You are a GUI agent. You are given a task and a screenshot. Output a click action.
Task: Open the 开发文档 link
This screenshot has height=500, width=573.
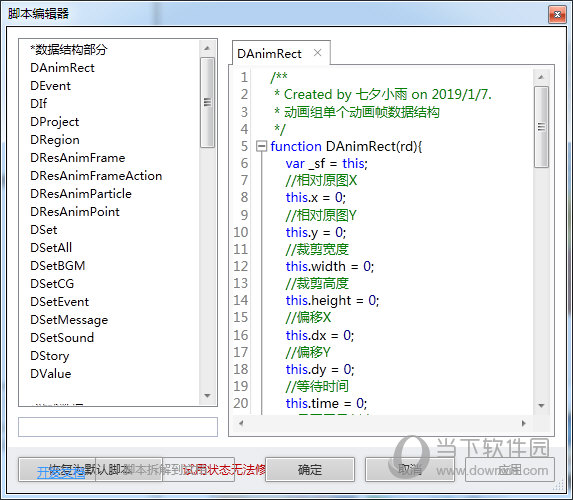click(x=61, y=473)
